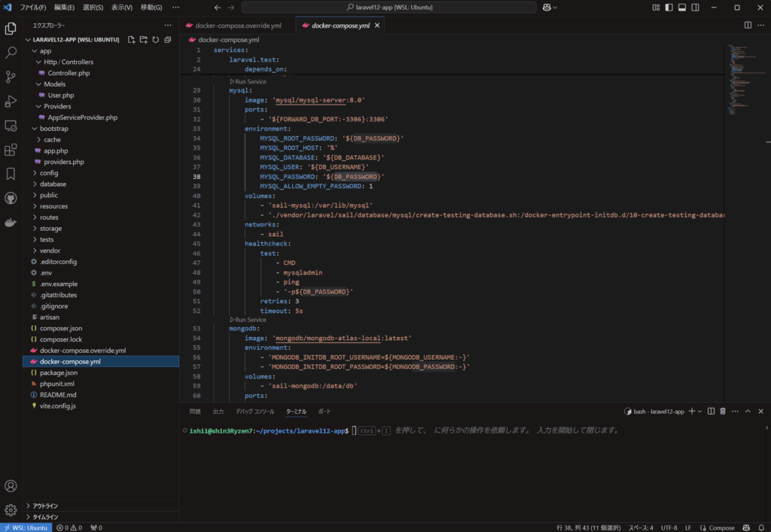Refresh the explorer file tree

[x=155, y=40]
